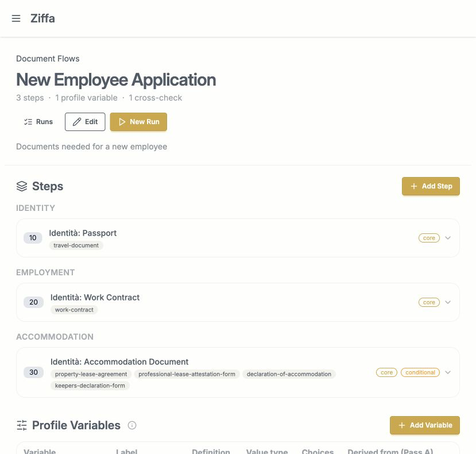The image size is (476, 454).
Task: Click the core badge on Passport step
Action: pos(429,238)
